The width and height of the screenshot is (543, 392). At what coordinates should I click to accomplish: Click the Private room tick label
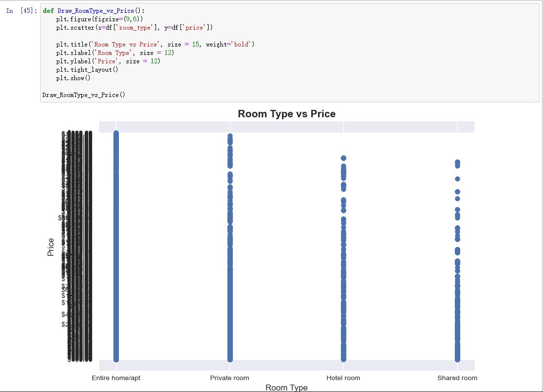pyautogui.click(x=229, y=378)
